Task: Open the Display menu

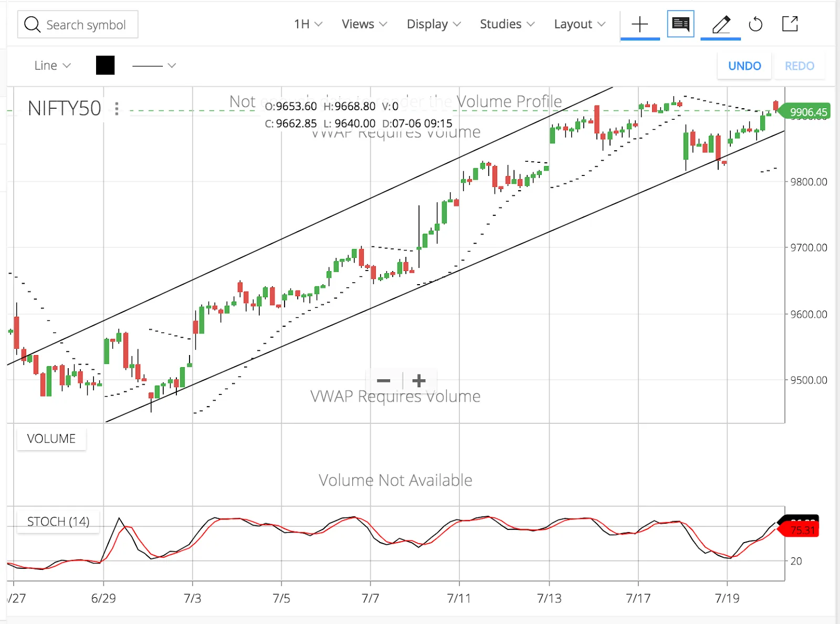Action: [x=433, y=24]
